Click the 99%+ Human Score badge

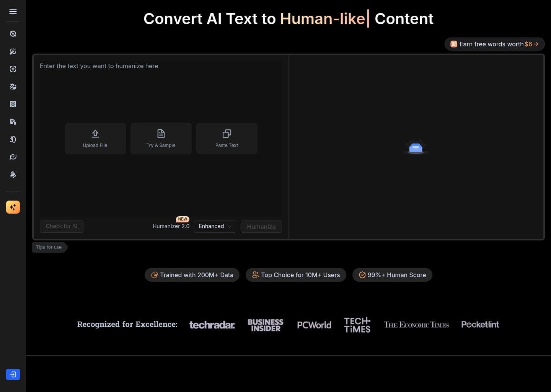[392, 275]
